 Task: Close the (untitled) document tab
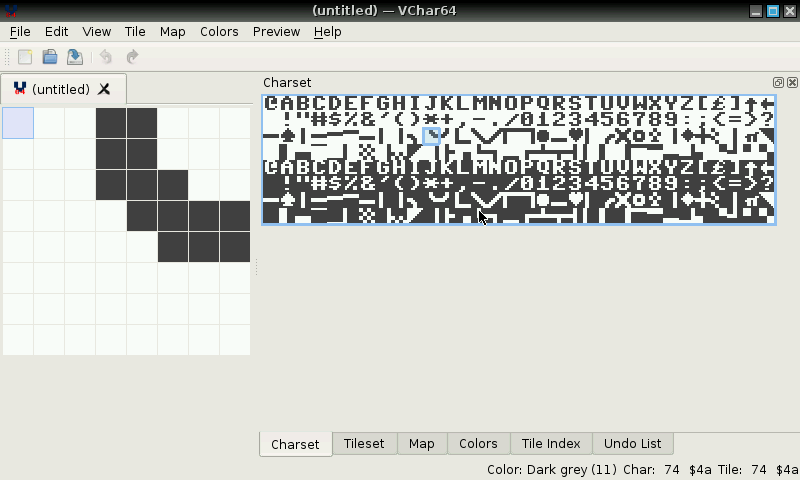click(105, 89)
